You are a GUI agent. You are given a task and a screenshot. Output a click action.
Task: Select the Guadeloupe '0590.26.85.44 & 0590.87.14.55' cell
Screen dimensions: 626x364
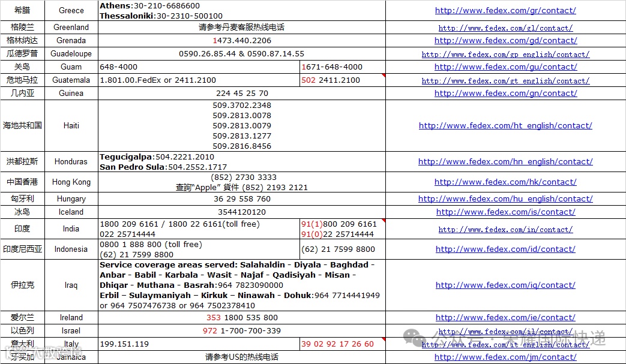pyautogui.click(x=242, y=53)
